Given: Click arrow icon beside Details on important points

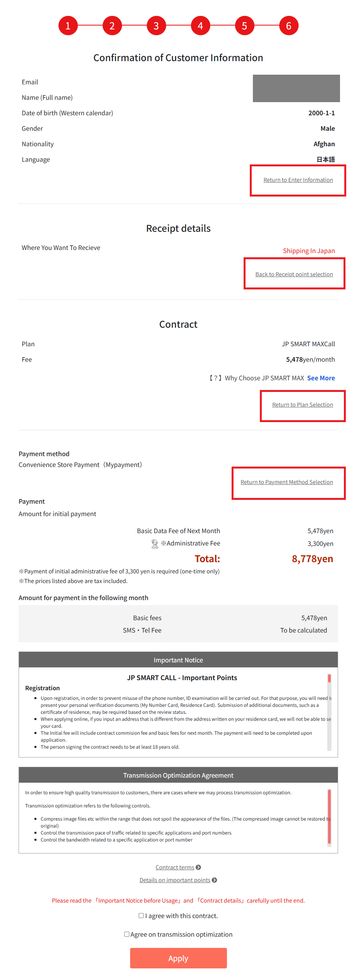Looking at the screenshot, I should click(215, 880).
